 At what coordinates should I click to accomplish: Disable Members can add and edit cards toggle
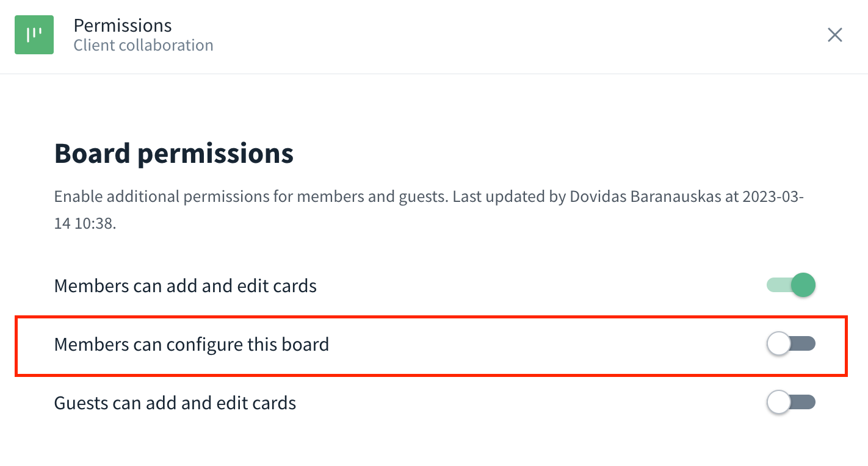[x=791, y=285]
